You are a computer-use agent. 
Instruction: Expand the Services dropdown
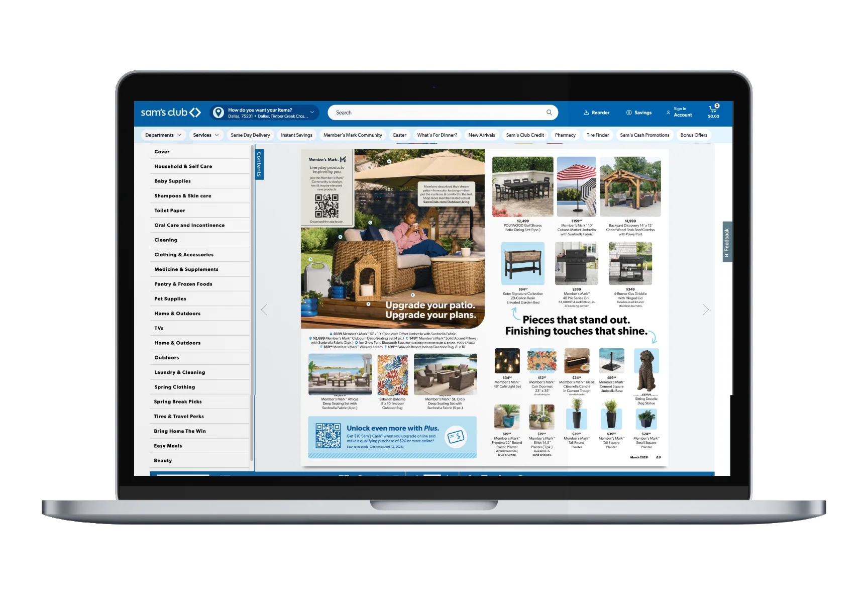(x=206, y=135)
